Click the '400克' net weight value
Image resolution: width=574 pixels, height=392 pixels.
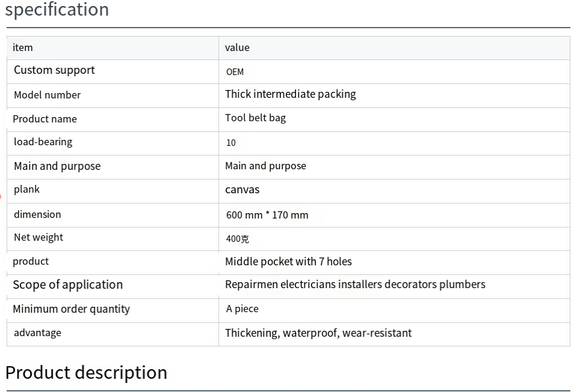click(x=238, y=239)
